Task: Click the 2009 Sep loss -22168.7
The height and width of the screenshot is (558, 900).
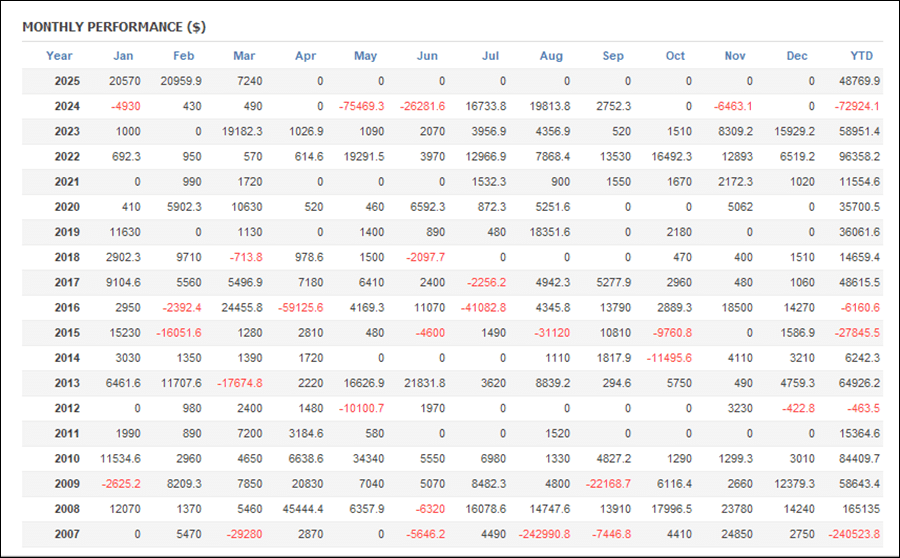Action: [608, 484]
